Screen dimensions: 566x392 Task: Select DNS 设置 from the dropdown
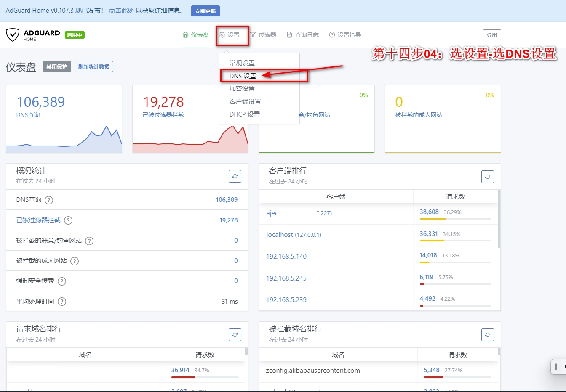[243, 76]
